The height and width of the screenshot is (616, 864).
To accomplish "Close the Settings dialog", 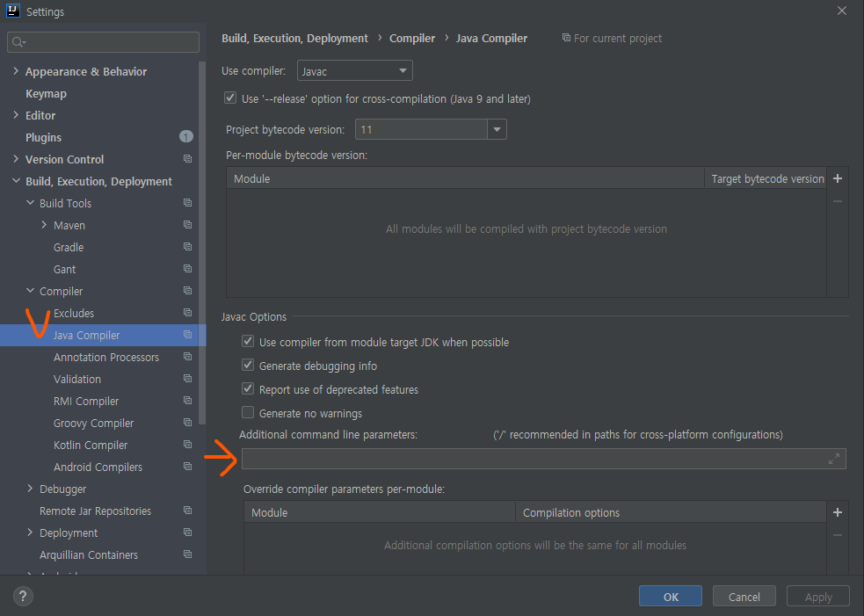I will pyautogui.click(x=842, y=11).
